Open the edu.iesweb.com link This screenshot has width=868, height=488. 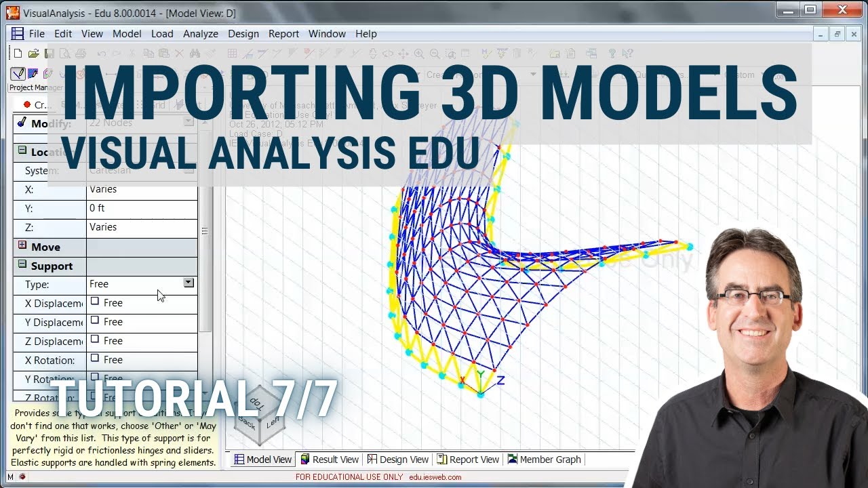coord(435,477)
